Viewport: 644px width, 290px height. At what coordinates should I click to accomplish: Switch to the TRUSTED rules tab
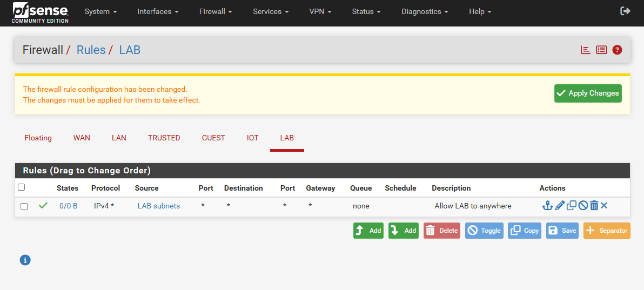point(164,138)
